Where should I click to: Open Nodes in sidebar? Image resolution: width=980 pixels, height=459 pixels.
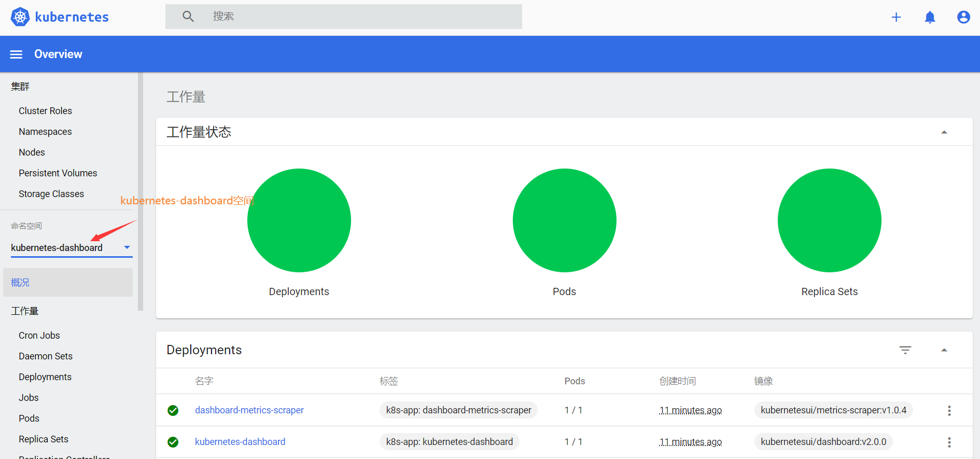[x=32, y=152]
